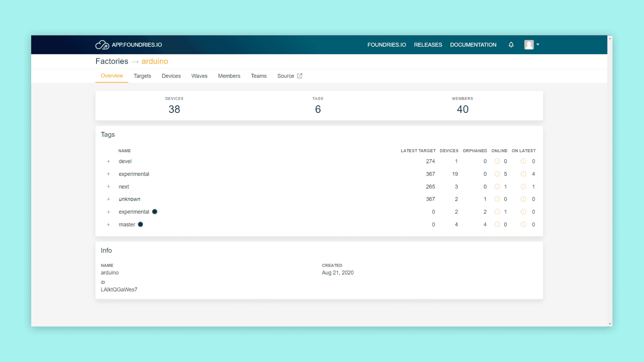Click the on-latest warning icon in next row
The width and height of the screenshot is (644, 362).
pos(523,187)
